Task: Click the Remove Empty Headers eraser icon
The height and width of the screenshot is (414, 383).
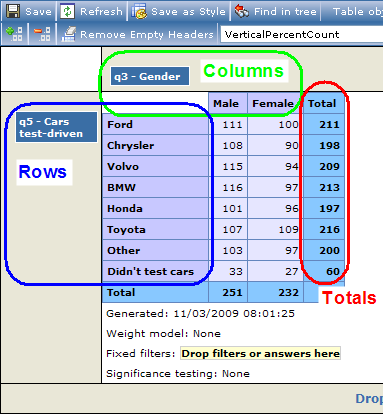Action: pyautogui.click(x=68, y=34)
